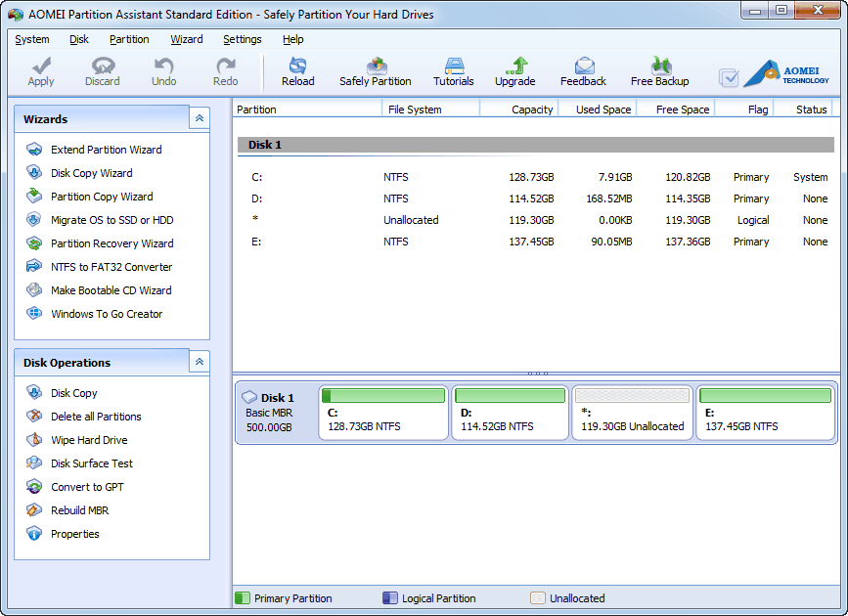Click the disk Properties info icon
Image resolution: width=848 pixels, height=616 pixels.
coord(34,533)
